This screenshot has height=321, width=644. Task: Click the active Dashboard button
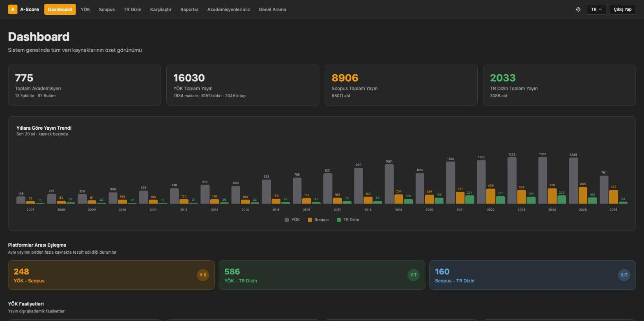coord(60,9)
